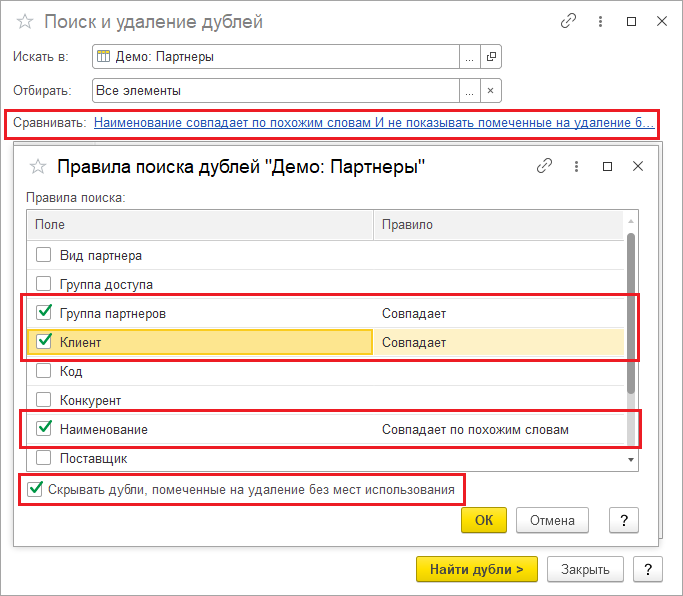Click the Поле column header
This screenshot has width=683, height=596.
[200, 225]
